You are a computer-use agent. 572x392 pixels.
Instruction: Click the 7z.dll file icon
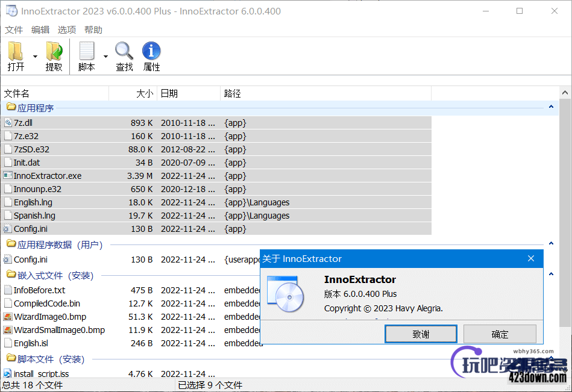coord(8,123)
